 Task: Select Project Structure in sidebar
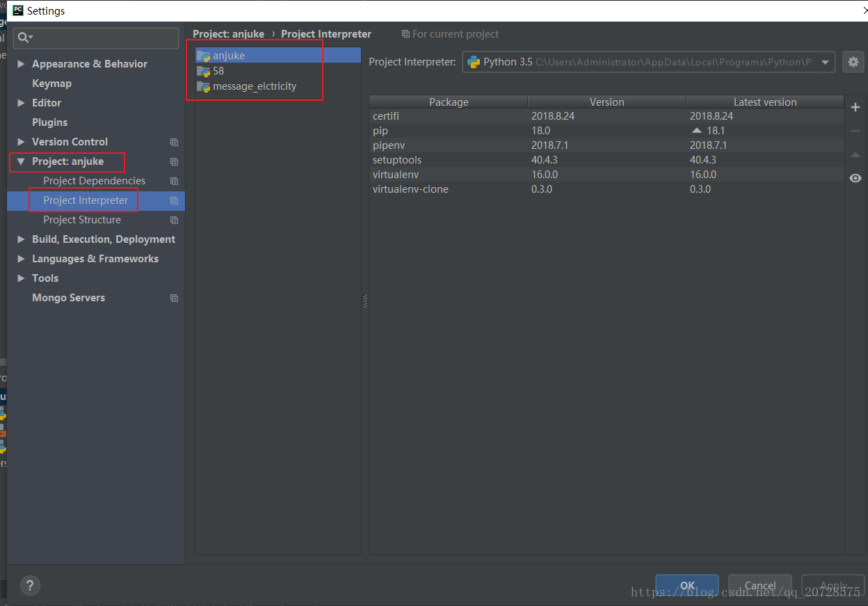[82, 220]
